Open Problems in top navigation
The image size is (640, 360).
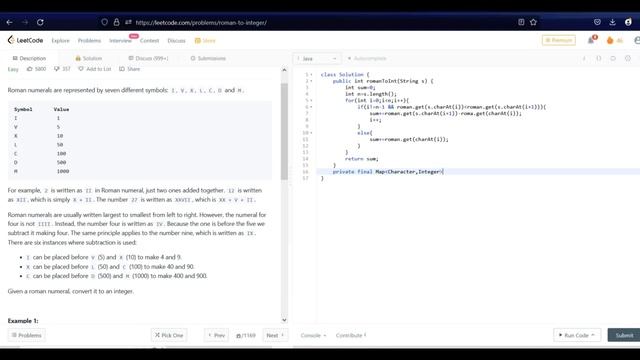[89, 40]
